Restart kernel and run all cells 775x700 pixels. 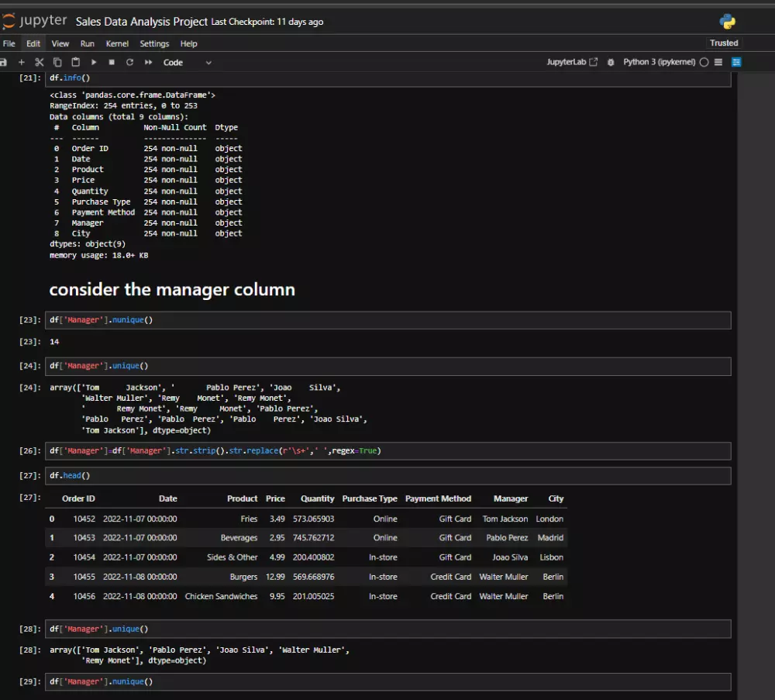point(148,62)
